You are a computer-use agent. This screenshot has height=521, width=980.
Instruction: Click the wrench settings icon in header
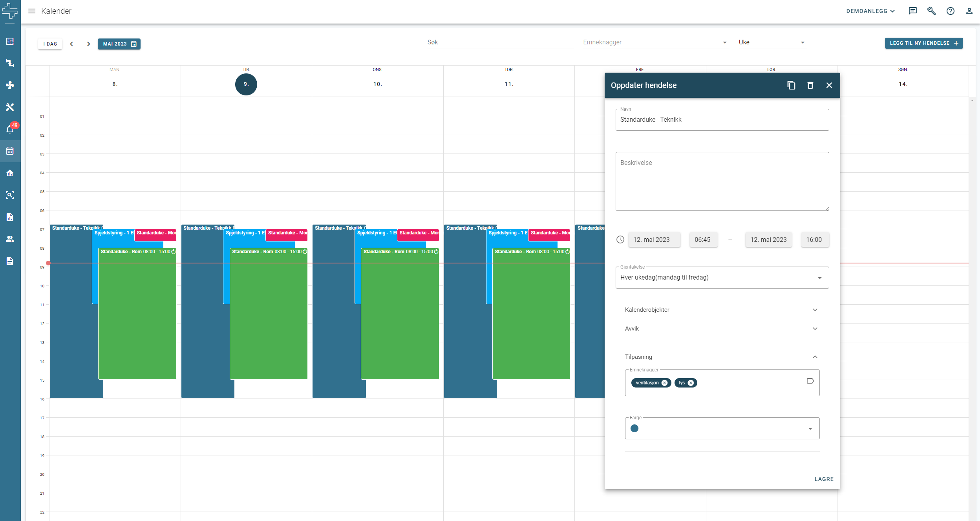(x=931, y=11)
